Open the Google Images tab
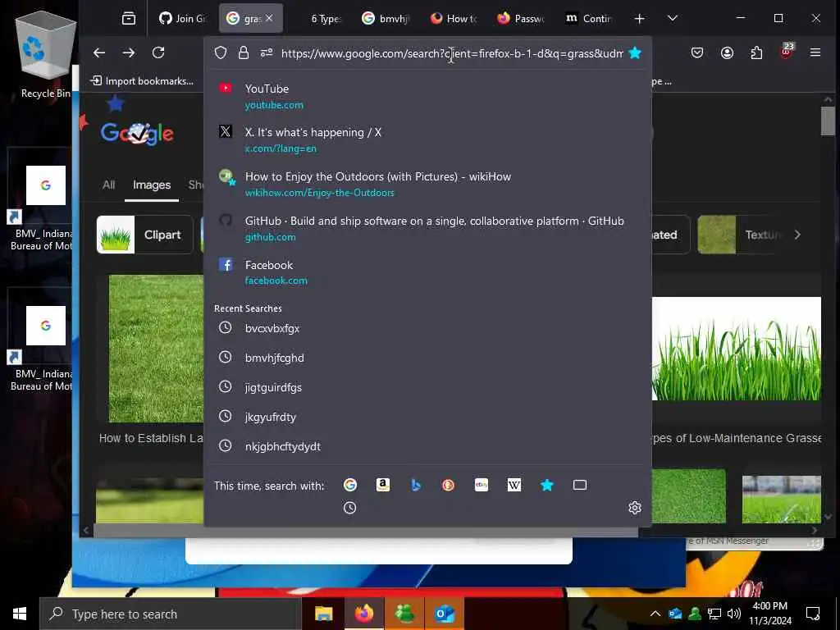The width and height of the screenshot is (840, 630). 152,185
